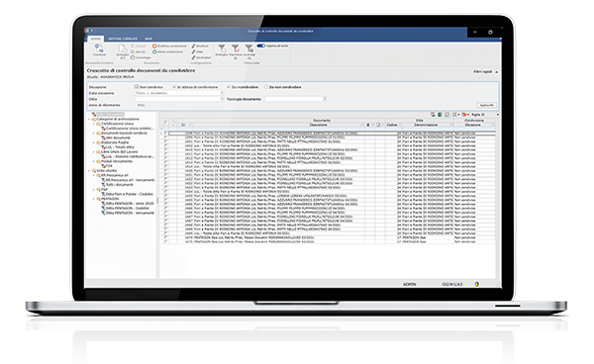594x364 pixels.
Task: Select Certificazione Unica sintetica tree item
Action: click(129, 129)
